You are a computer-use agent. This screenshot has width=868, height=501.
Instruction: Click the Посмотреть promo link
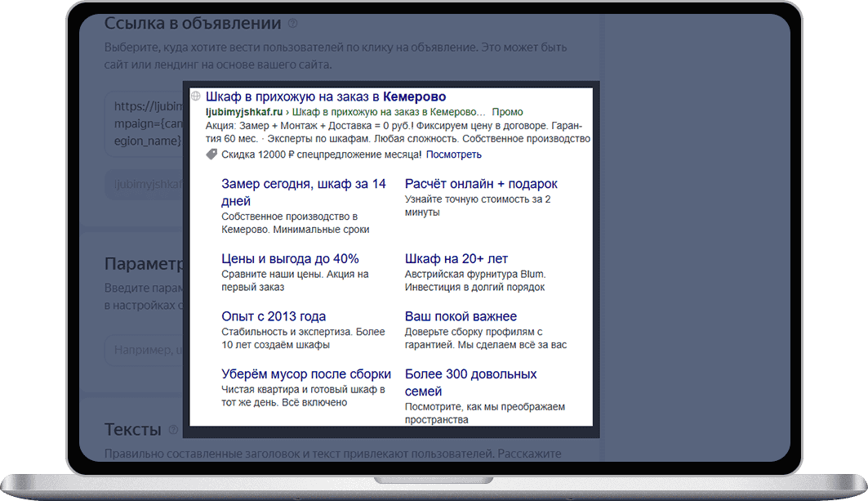pos(453,154)
